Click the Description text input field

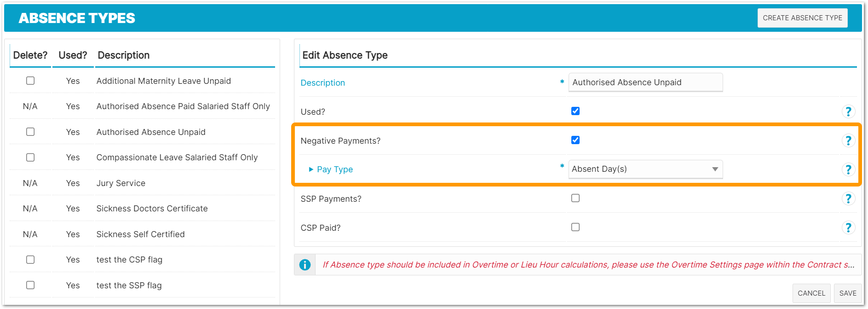coord(645,82)
